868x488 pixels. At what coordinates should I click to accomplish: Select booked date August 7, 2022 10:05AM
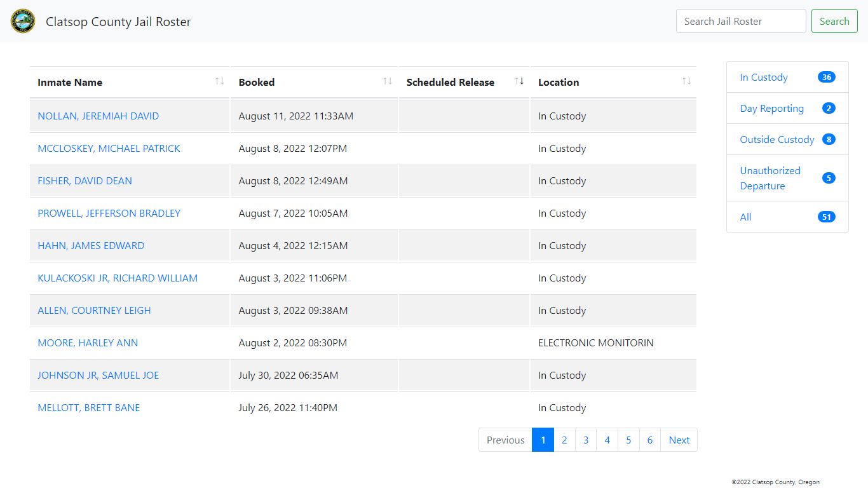[x=293, y=213]
